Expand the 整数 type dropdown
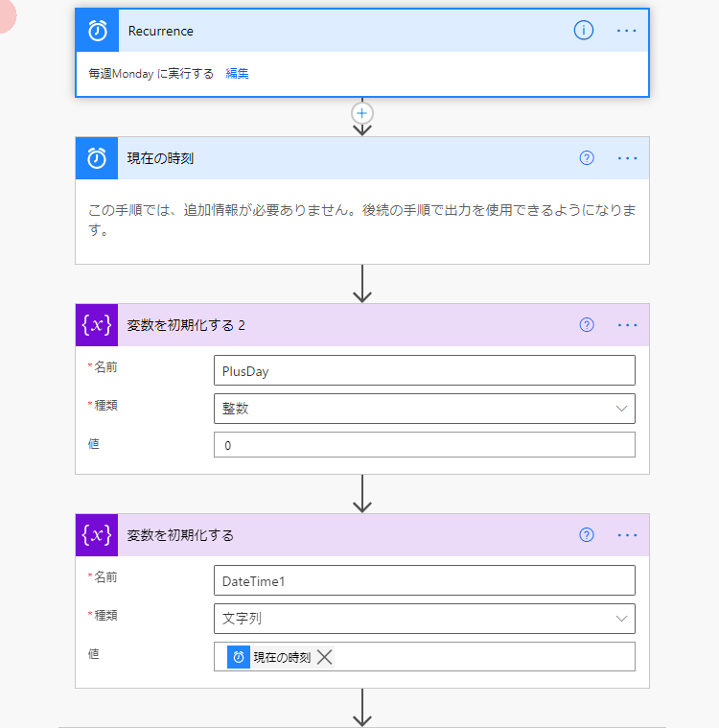The height and width of the screenshot is (728, 719). pyautogui.click(x=425, y=409)
